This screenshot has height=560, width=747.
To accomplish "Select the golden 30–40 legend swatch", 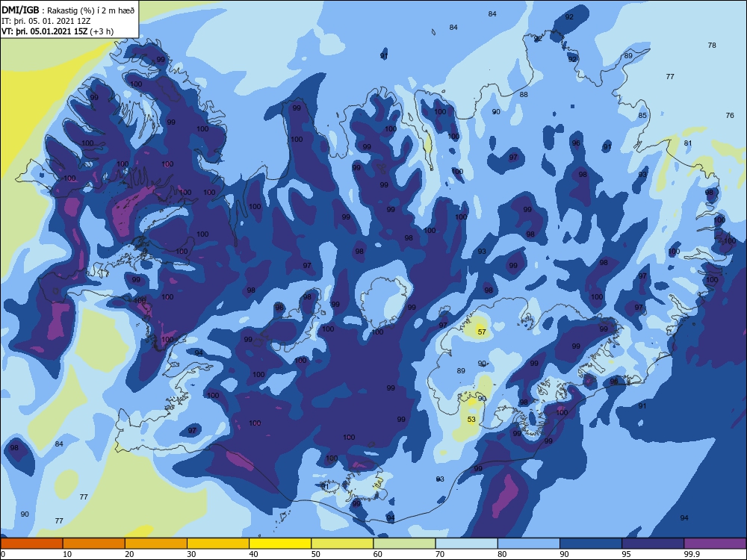I will 218,544.
